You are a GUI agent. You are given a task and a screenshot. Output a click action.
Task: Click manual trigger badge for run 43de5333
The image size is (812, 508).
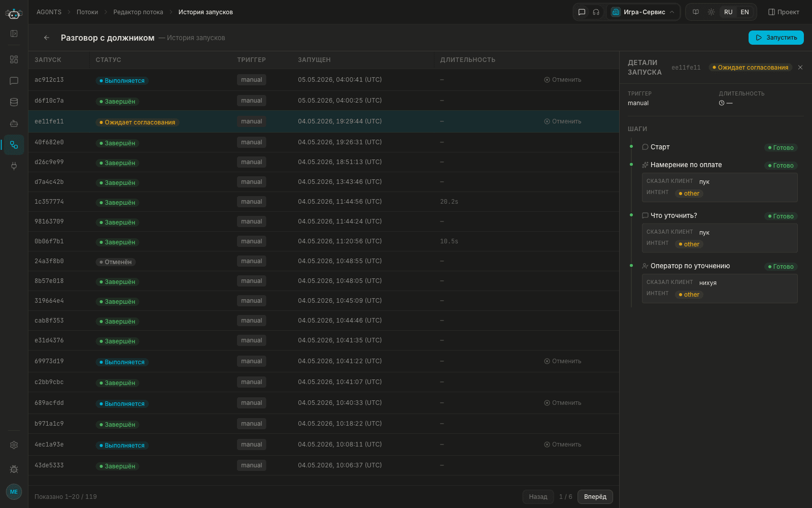252,465
